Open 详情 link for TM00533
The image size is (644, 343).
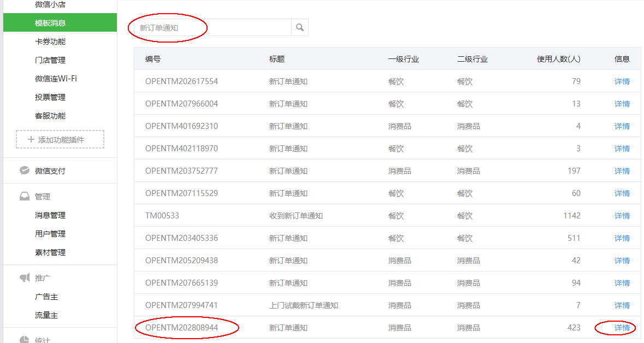(x=622, y=216)
